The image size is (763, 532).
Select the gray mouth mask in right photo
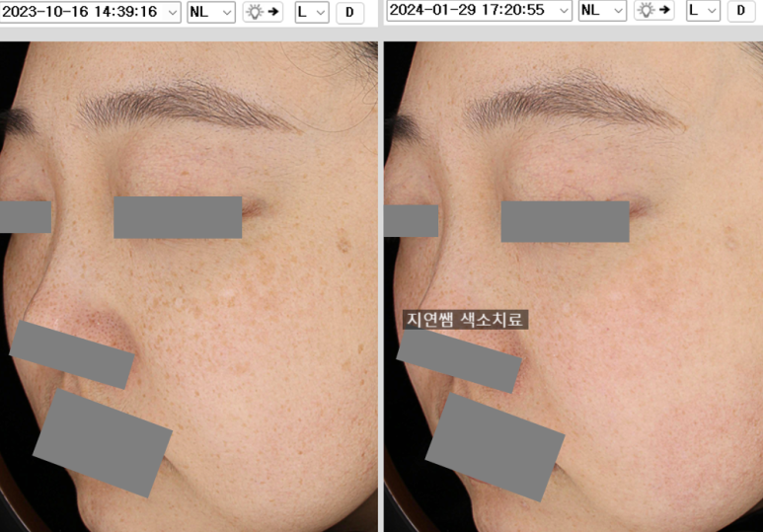click(x=495, y=446)
